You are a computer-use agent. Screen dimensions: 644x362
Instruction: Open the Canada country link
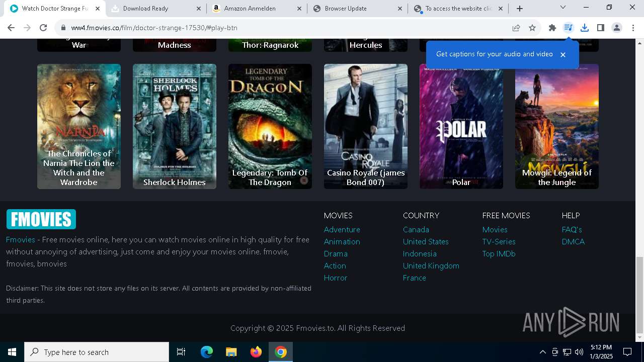416,229
